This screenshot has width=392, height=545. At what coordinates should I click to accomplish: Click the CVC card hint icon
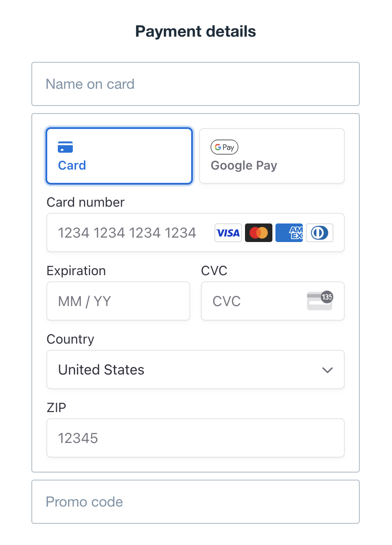click(x=320, y=301)
